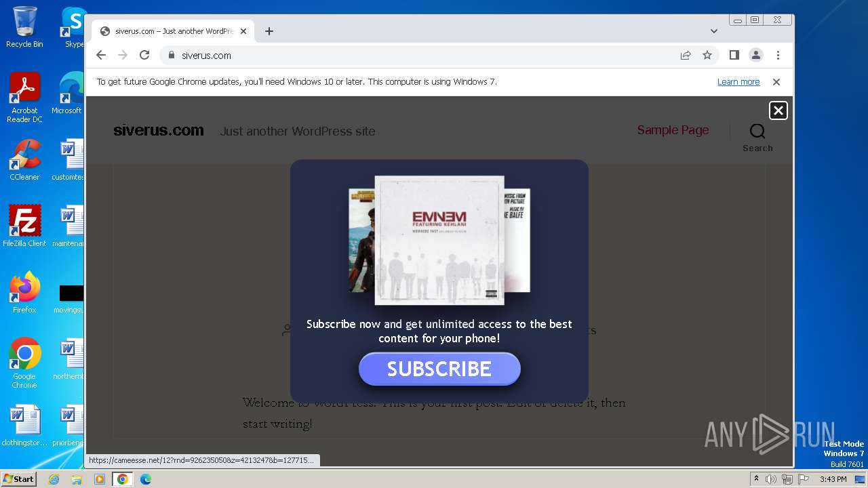The image size is (868, 488).
Task: Click the SUBSCRIBE button
Action: coord(439,369)
